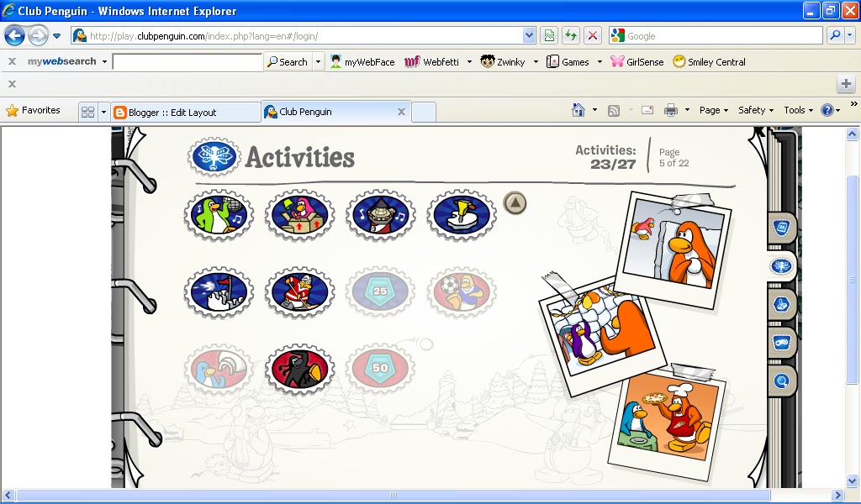Click the RSS feeds icon

click(x=614, y=111)
